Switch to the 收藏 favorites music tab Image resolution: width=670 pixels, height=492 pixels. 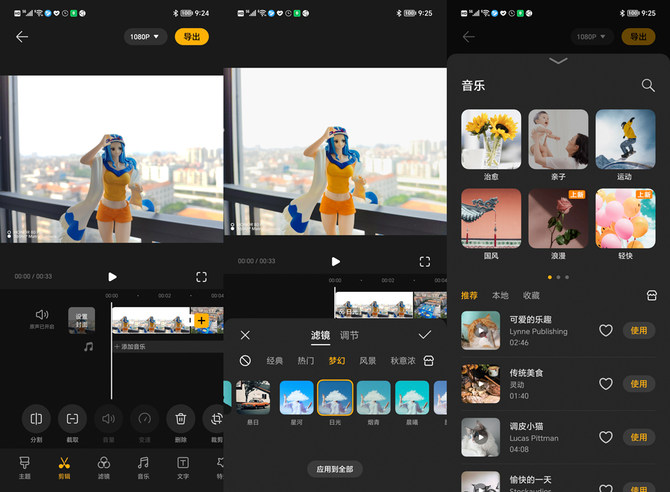click(531, 295)
